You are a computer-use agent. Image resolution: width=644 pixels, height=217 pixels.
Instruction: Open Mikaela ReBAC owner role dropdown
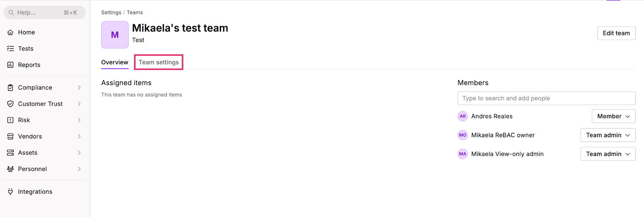(x=608, y=135)
